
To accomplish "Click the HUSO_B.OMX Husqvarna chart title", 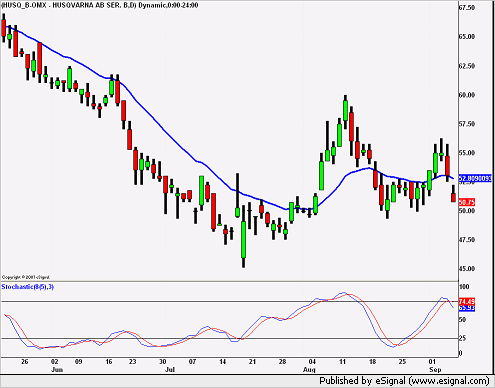I will [x=100, y=5].
